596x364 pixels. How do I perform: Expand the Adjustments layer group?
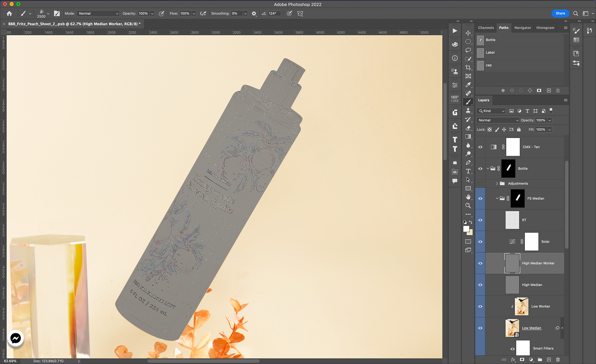tap(497, 184)
